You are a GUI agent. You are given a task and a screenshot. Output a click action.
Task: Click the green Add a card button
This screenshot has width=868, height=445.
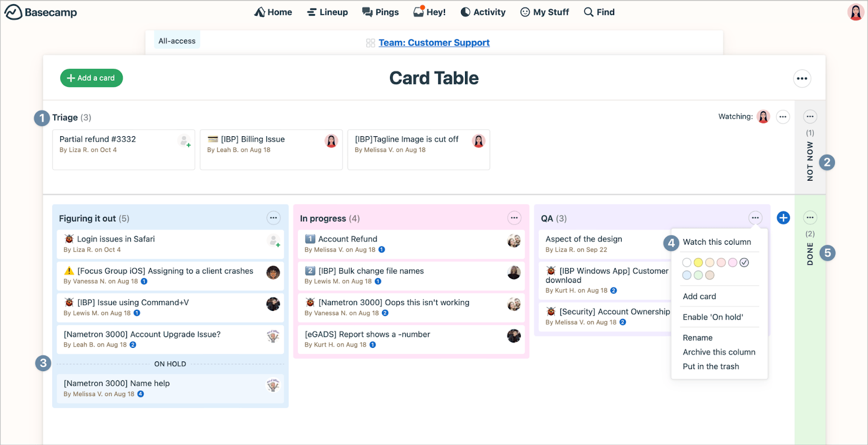click(x=91, y=78)
